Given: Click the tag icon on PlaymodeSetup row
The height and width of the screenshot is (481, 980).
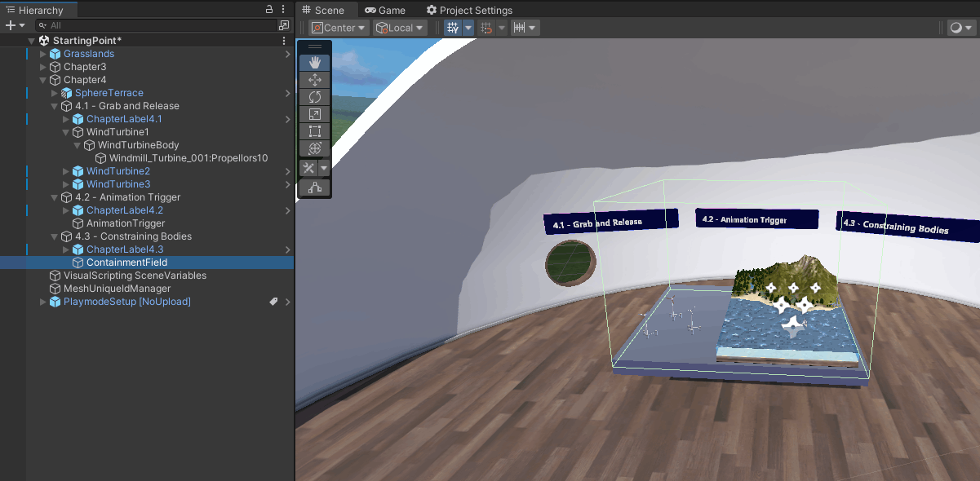Looking at the screenshot, I should (x=275, y=302).
